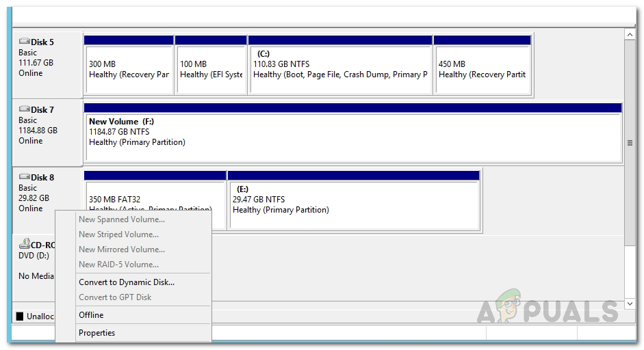Click the greyed Convert to GPT Disk entry
This screenshot has height=350, width=644.
(x=115, y=297)
